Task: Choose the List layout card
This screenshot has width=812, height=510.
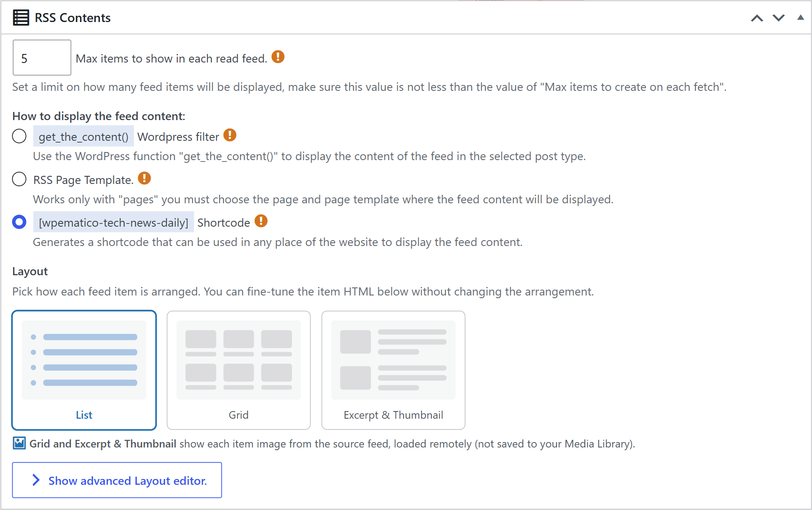Action: [x=84, y=370]
